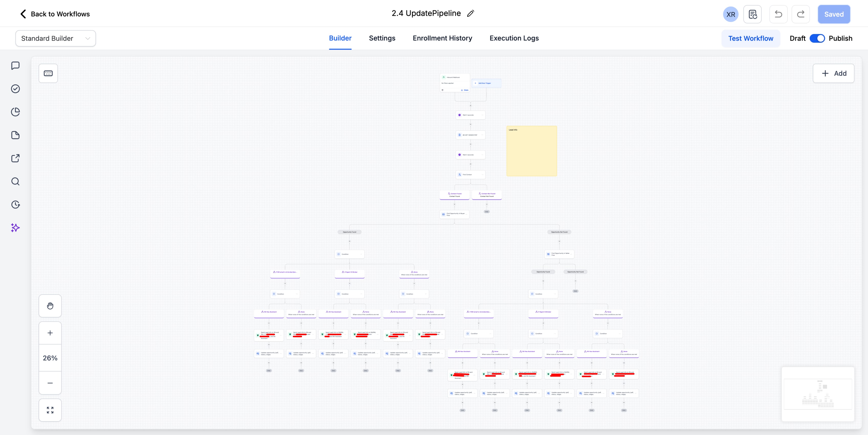Viewport: 868px width, 435px height.
Task: Open version history document icon in header
Action: (752, 14)
